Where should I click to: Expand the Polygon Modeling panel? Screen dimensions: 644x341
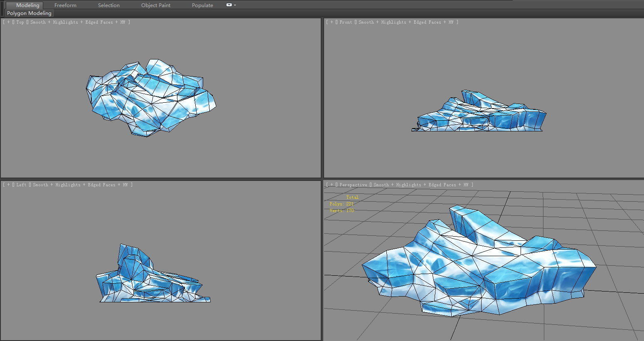coord(29,13)
